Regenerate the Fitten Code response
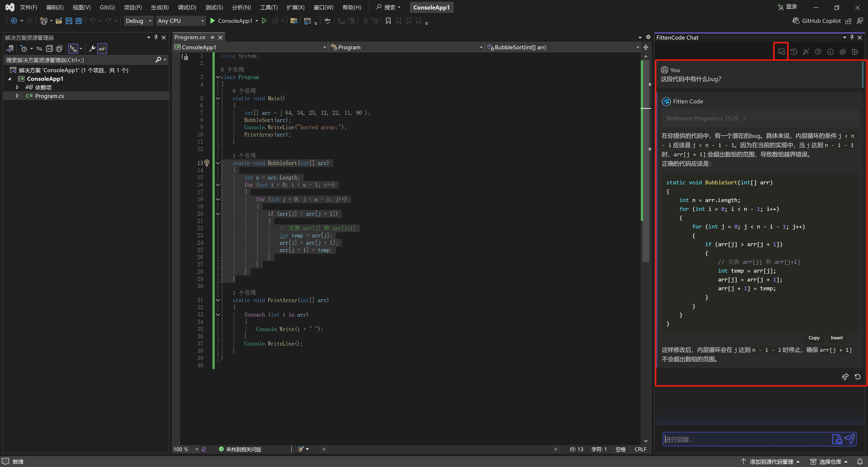 pos(858,377)
